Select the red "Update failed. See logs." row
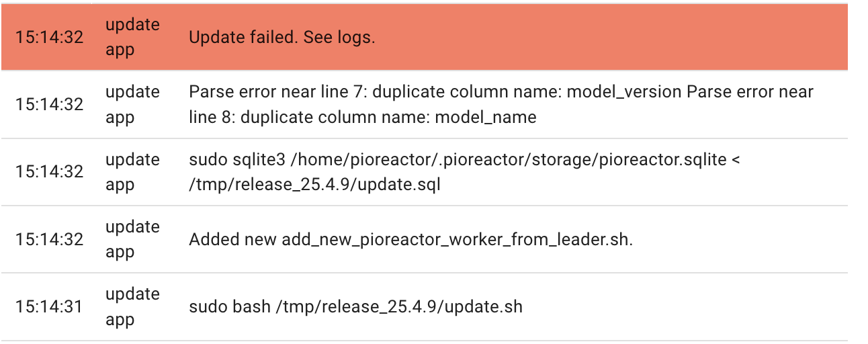Image resolution: width=868 pixels, height=344 pixels. [x=424, y=37]
